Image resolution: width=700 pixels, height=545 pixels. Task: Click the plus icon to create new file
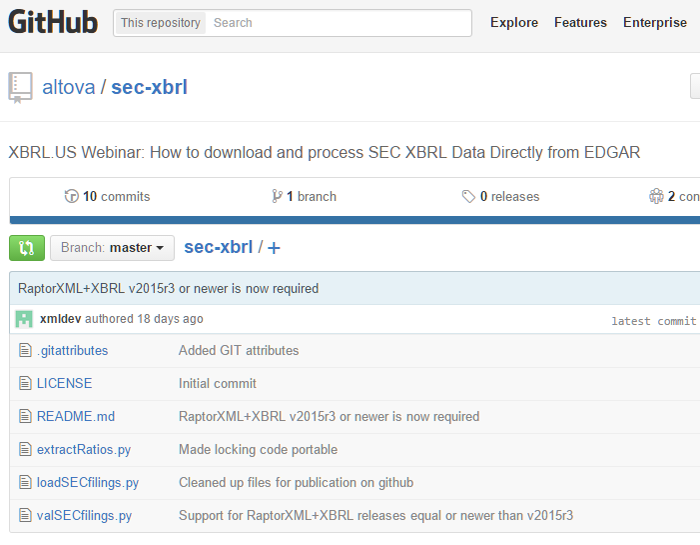(x=274, y=248)
